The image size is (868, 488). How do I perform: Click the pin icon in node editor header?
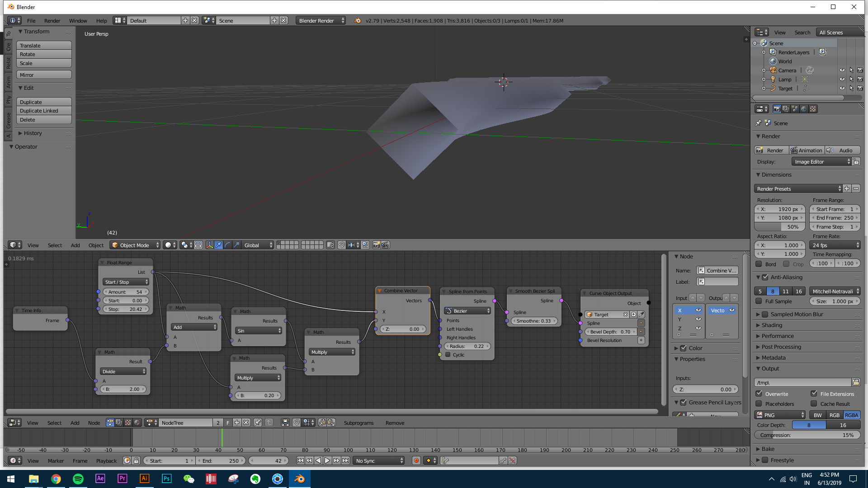click(x=258, y=422)
